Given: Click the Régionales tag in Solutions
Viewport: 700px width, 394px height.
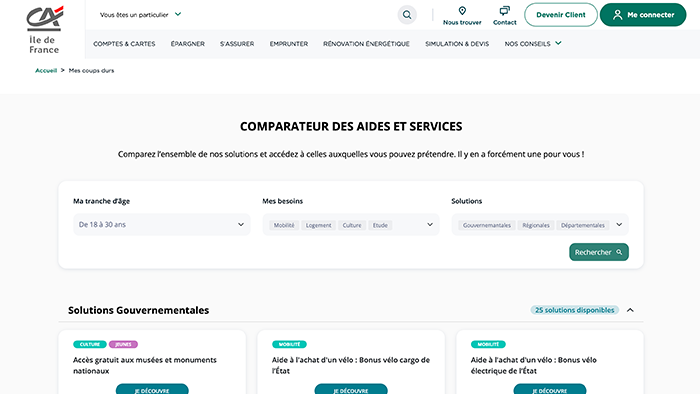Looking at the screenshot, I should point(536,225).
